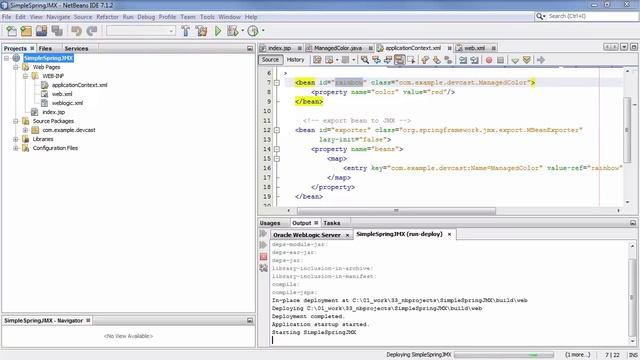Open the Tasks tab
Screen dimensions: 640x360
(331, 223)
